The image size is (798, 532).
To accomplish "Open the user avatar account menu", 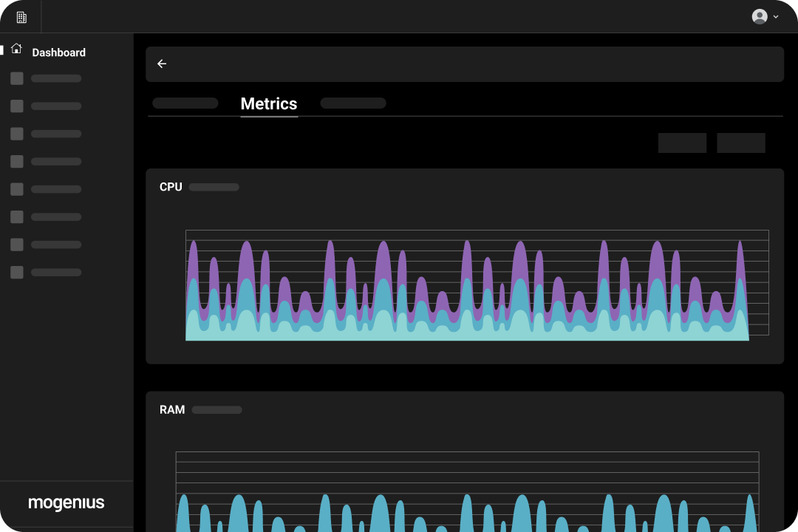I will point(760,17).
